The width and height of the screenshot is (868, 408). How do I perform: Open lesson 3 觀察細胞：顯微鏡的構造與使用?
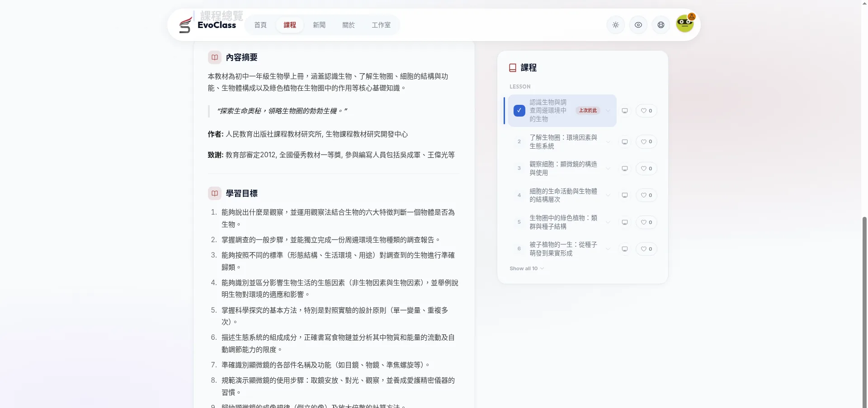pyautogui.click(x=563, y=169)
